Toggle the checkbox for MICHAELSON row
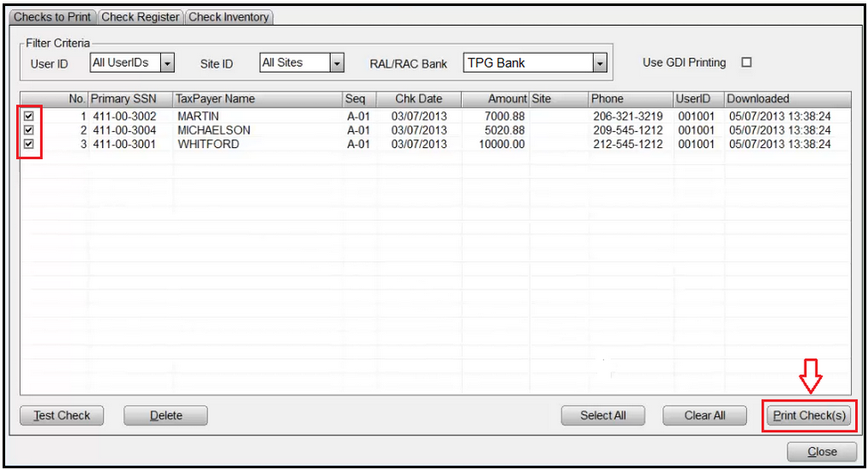 pos(29,130)
